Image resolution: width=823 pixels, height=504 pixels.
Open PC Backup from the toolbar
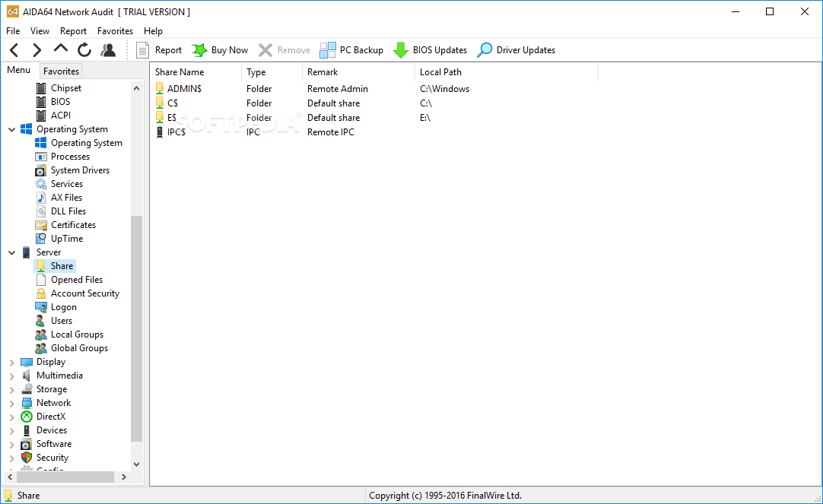pos(351,50)
